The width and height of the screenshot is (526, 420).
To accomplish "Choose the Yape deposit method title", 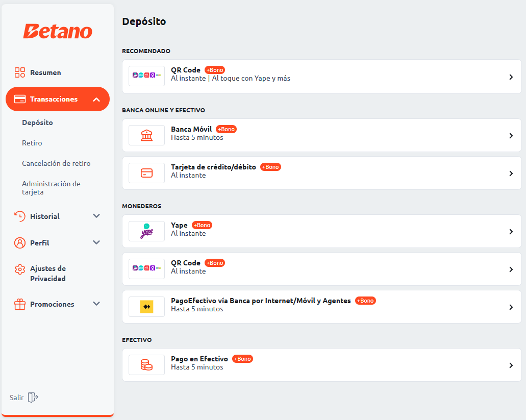I will [179, 226].
